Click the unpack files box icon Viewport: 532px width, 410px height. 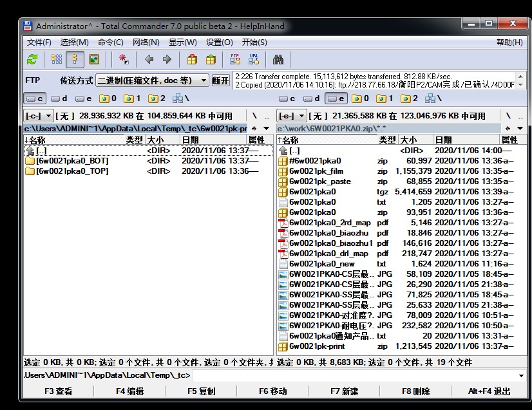(x=211, y=60)
